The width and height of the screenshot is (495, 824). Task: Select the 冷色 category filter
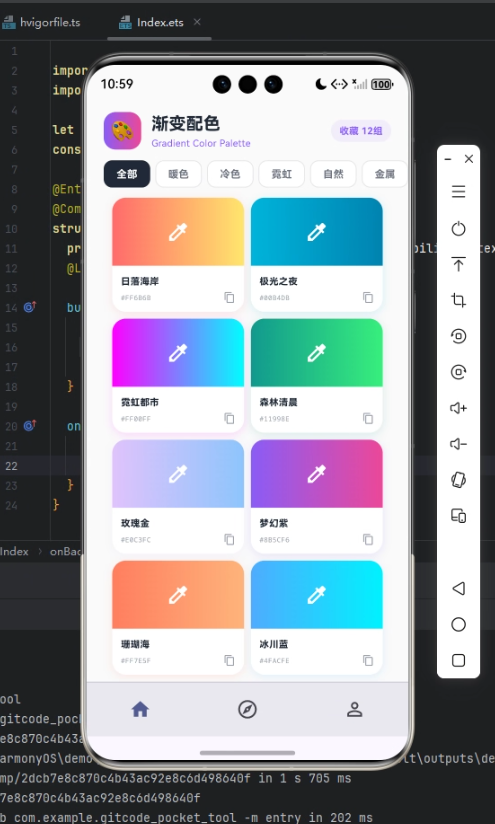pos(230,174)
